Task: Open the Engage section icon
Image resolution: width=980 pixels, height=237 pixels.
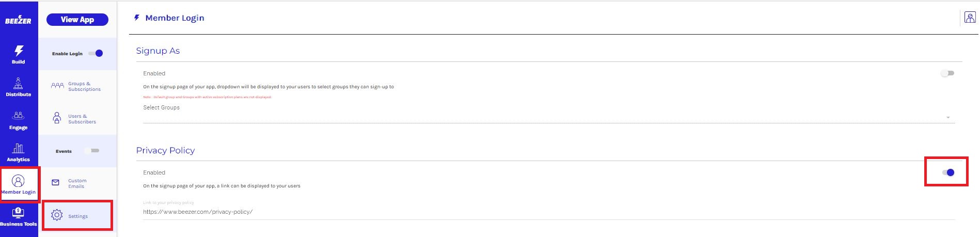Action: (19, 116)
